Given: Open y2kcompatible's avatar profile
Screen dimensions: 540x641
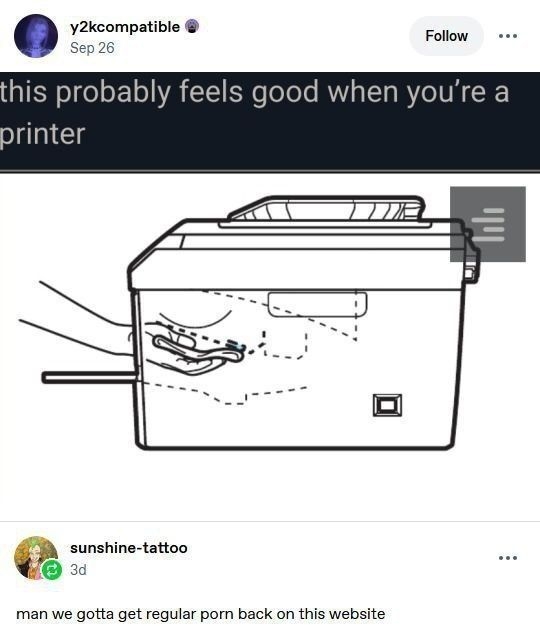Looking at the screenshot, I should (x=36, y=36).
